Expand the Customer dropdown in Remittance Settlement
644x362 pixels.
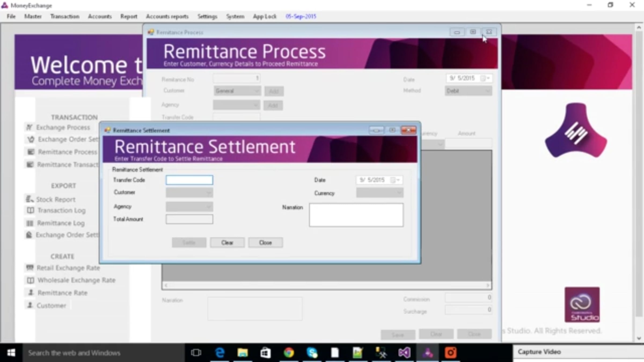(208, 193)
